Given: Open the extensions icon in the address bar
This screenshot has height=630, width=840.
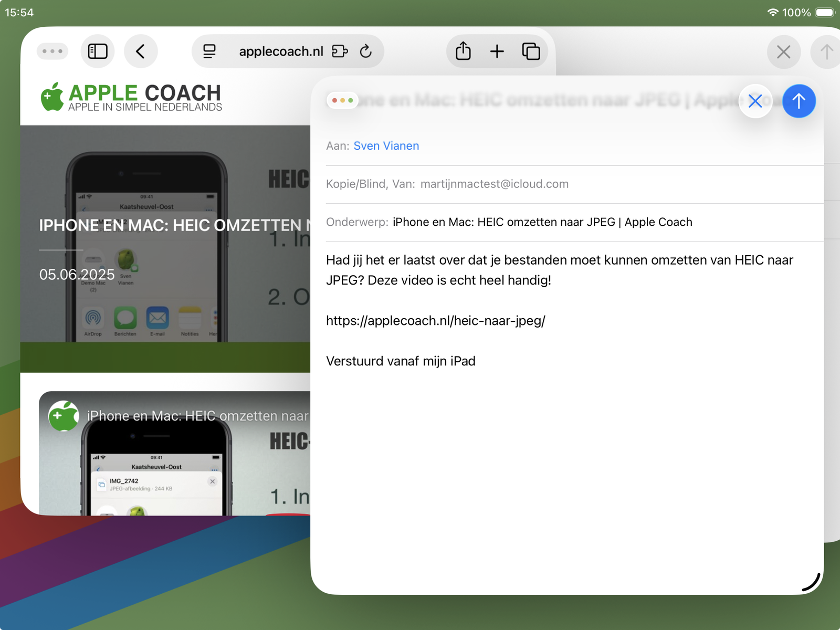Looking at the screenshot, I should [x=340, y=51].
